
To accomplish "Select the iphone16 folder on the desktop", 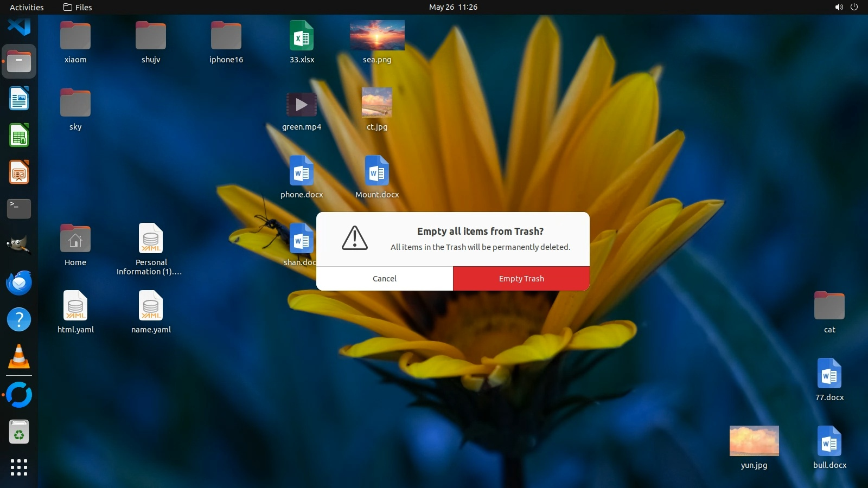I will point(226,36).
